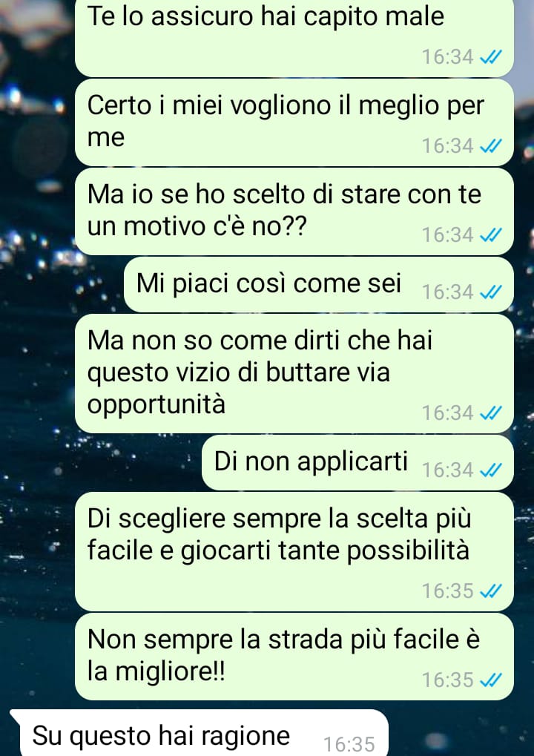
Task: Tap the blue ticks beside 'un motivo c'è no??'
Action: point(491,234)
